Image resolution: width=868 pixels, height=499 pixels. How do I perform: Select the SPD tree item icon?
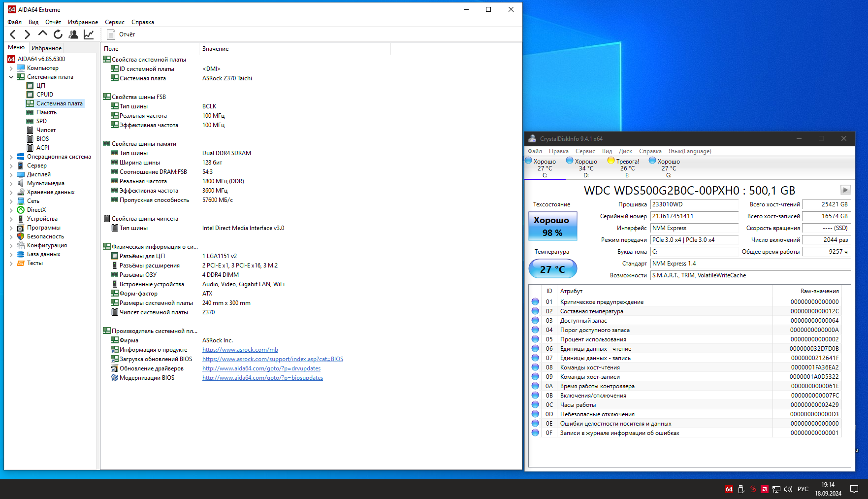click(x=30, y=121)
